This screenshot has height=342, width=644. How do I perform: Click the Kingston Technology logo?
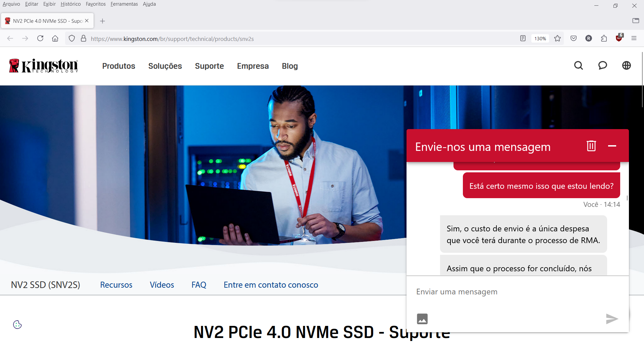click(44, 66)
